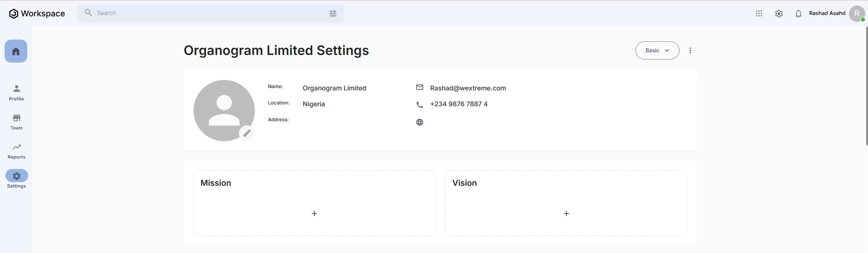868x253 pixels.
Task: Open the three-dot more options menu
Action: click(x=690, y=50)
